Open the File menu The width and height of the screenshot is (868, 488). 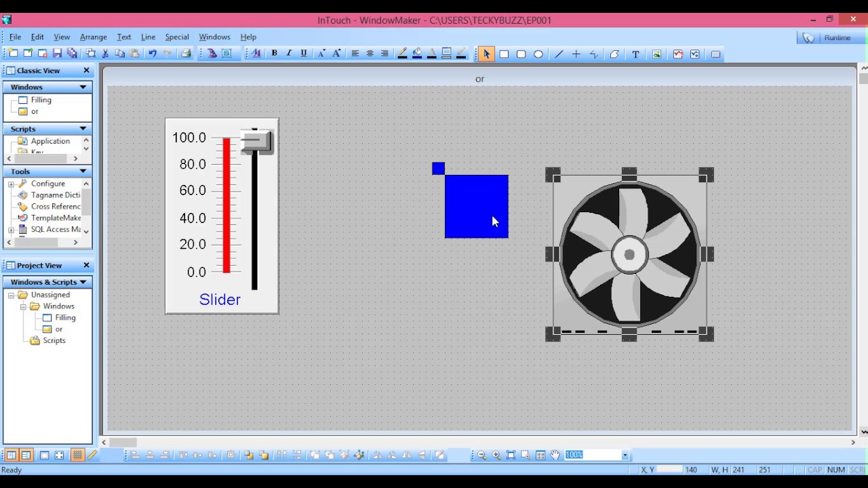(15, 37)
